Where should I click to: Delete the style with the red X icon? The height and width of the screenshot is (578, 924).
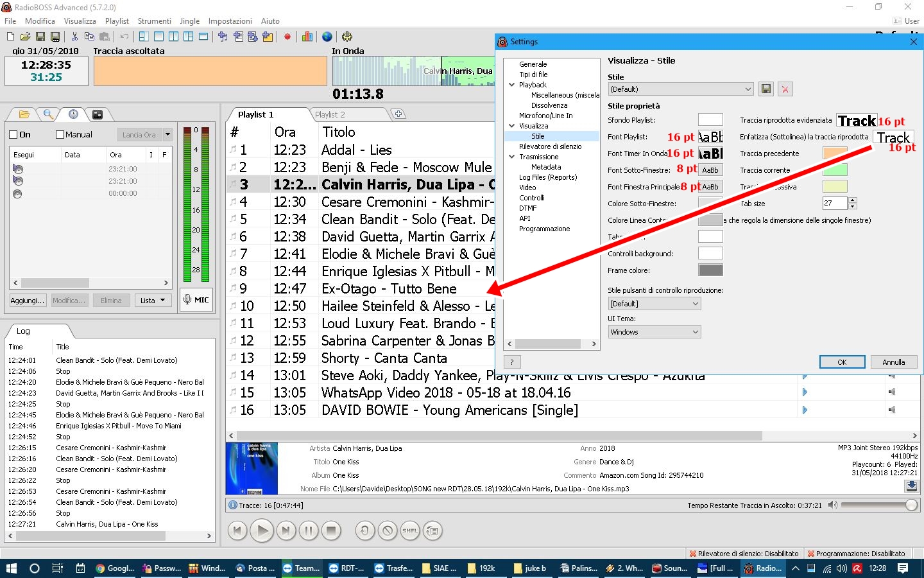coord(785,89)
